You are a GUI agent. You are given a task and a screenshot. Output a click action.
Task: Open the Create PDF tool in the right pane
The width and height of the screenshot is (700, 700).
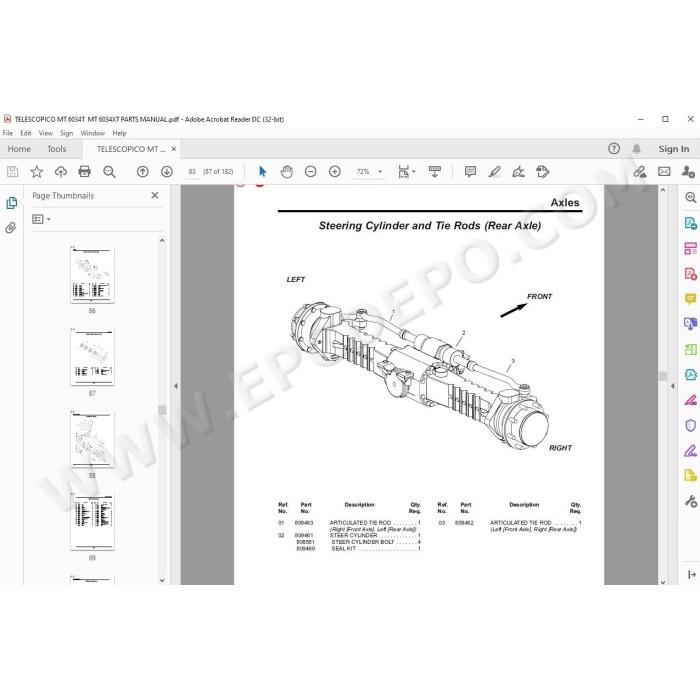tap(690, 273)
